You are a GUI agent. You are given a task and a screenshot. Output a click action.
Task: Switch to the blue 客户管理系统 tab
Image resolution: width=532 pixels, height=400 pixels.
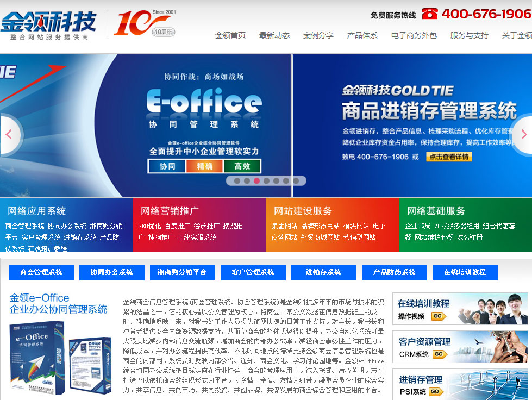253,272
